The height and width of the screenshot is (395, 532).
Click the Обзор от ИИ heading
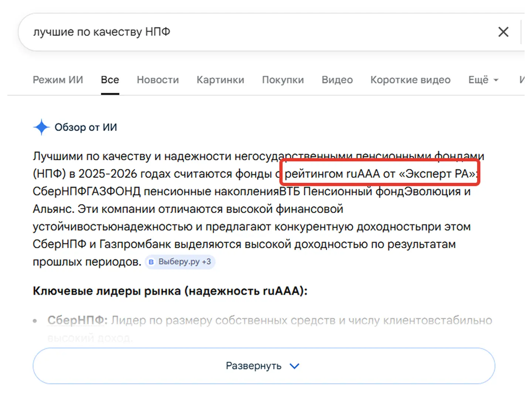point(86,127)
